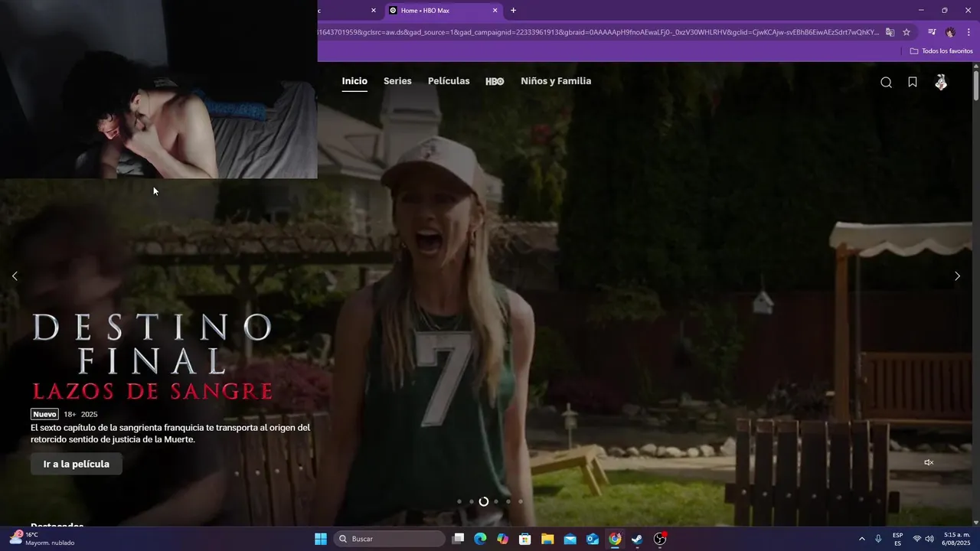The image size is (980, 551).
Task: Select the Inicio navigation tab
Action: [354, 81]
